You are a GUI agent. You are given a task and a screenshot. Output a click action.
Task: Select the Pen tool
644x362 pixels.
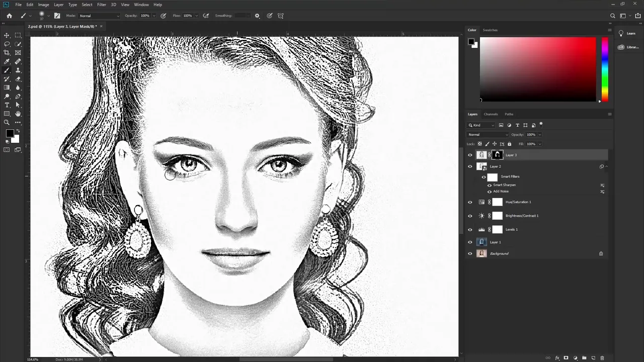pyautogui.click(x=18, y=96)
